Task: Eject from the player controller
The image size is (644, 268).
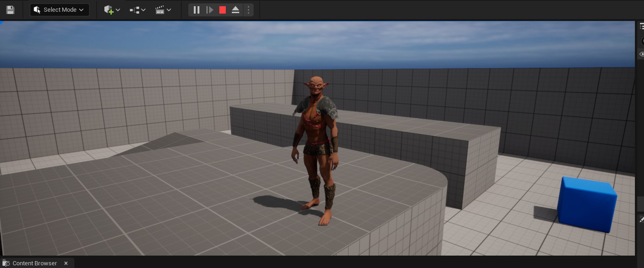Action: pyautogui.click(x=235, y=10)
